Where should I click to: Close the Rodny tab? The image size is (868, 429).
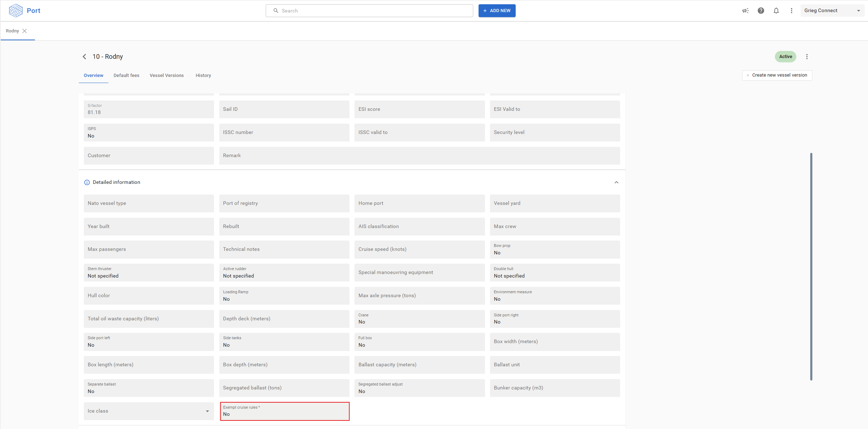click(25, 31)
